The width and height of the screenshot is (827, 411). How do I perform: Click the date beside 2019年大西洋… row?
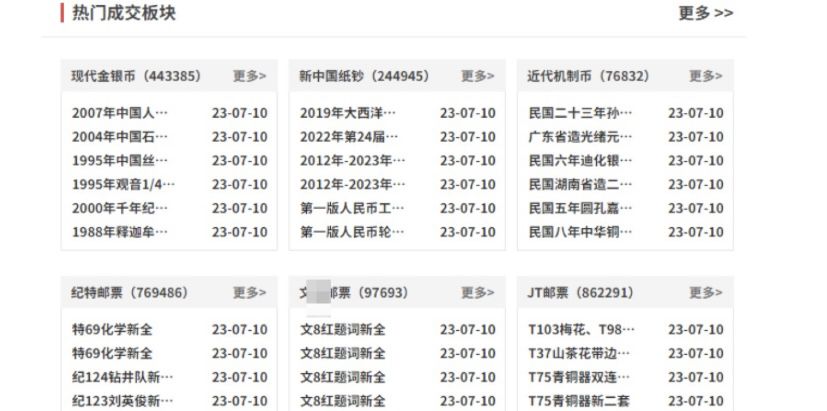coord(468,113)
